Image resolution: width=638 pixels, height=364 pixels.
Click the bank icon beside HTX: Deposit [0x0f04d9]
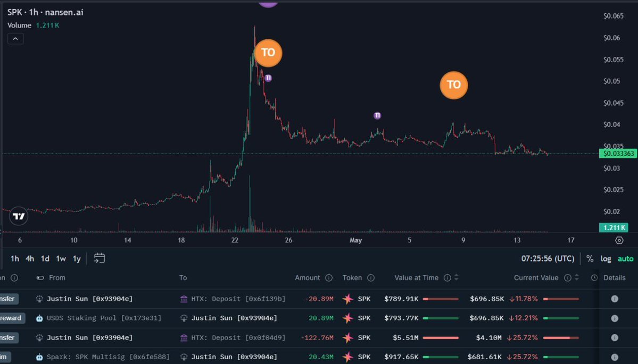[184, 337]
